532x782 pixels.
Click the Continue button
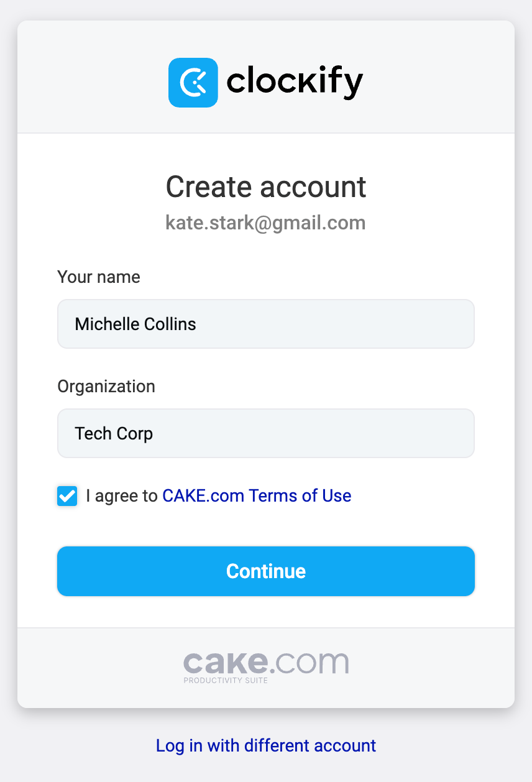click(x=266, y=571)
